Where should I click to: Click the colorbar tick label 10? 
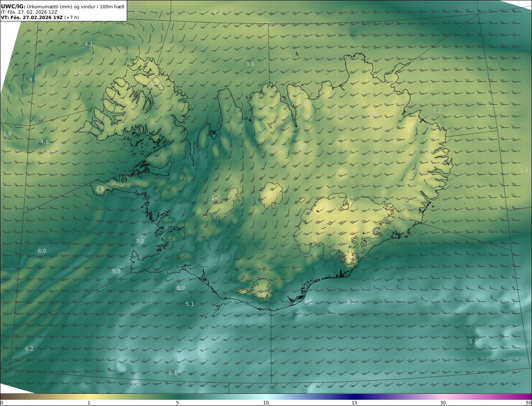pyautogui.click(x=266, y=403)
